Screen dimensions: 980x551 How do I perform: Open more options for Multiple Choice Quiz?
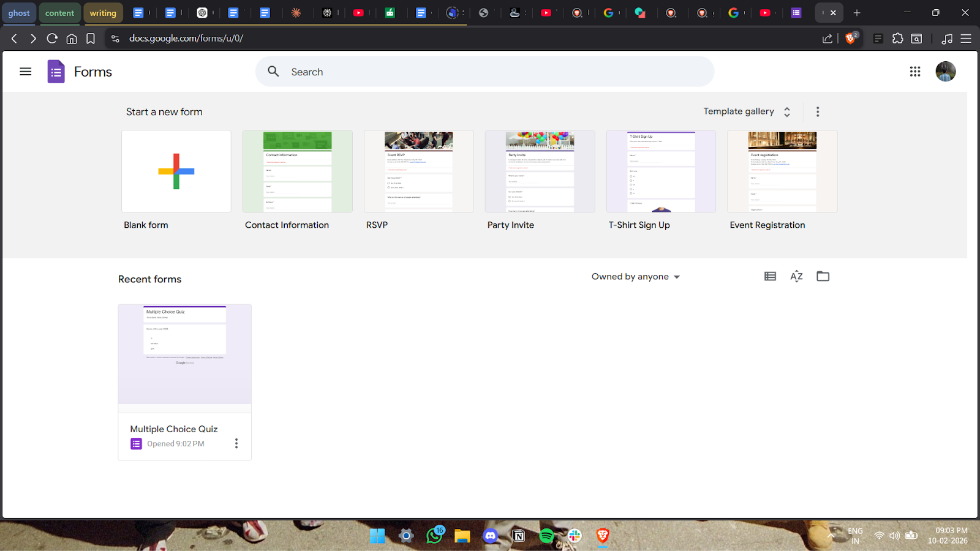pyautogui.click(x=236, y=444)
